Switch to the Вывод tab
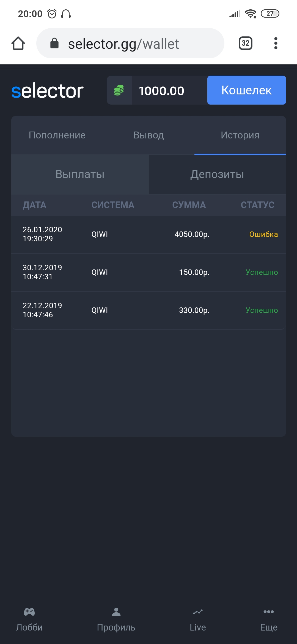This screenshot has width=297, height=644. coord(148,135)
